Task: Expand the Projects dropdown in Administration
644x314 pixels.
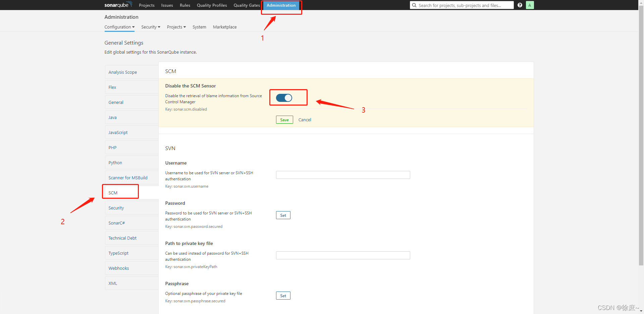Action: 176,27
